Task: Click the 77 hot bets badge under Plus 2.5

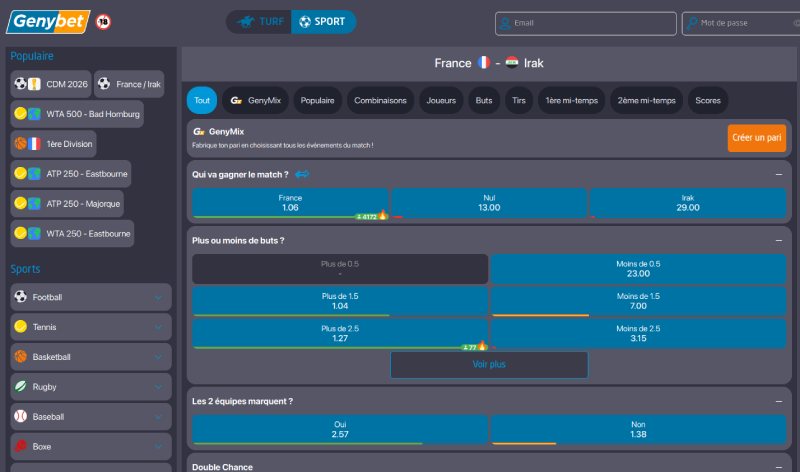Action: (x=474, y=347)
